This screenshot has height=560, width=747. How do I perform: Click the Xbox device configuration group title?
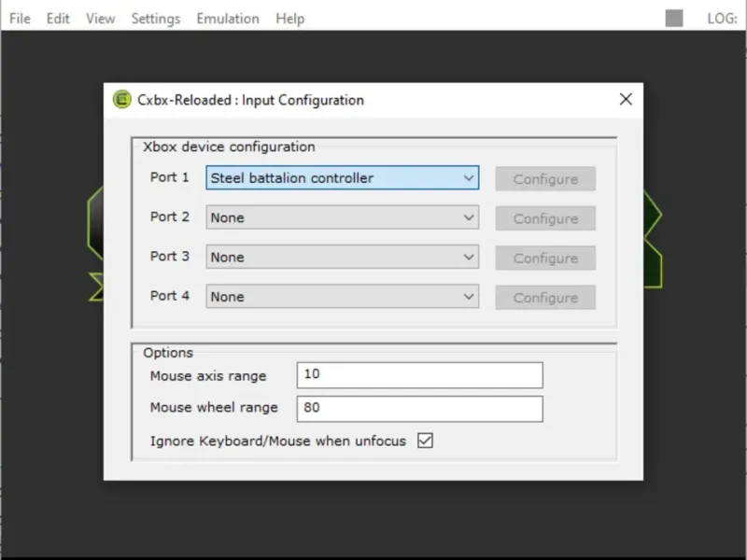[x=229, y=147]
